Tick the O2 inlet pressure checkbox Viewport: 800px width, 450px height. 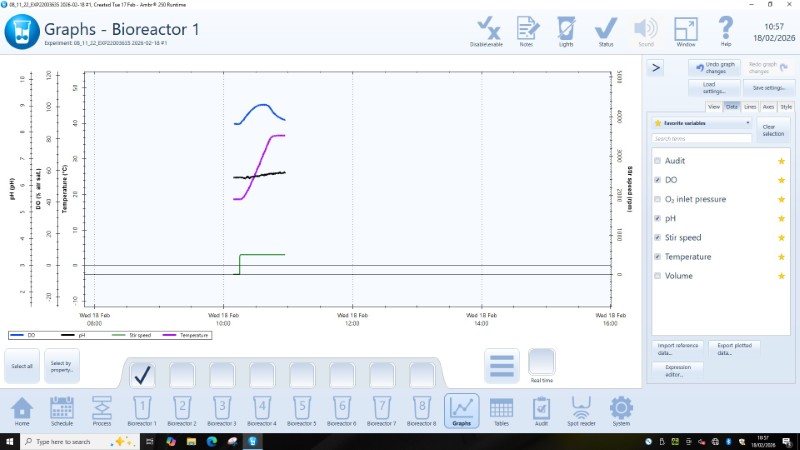pyautogui.click(x=657, y=199)
